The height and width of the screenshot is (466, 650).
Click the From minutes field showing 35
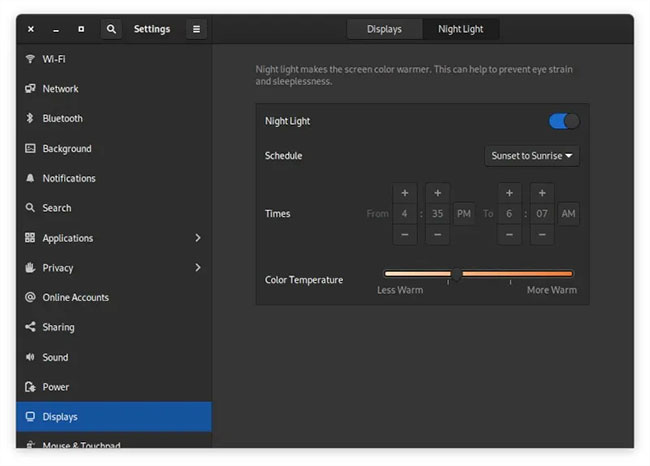(x=437, y=214)
